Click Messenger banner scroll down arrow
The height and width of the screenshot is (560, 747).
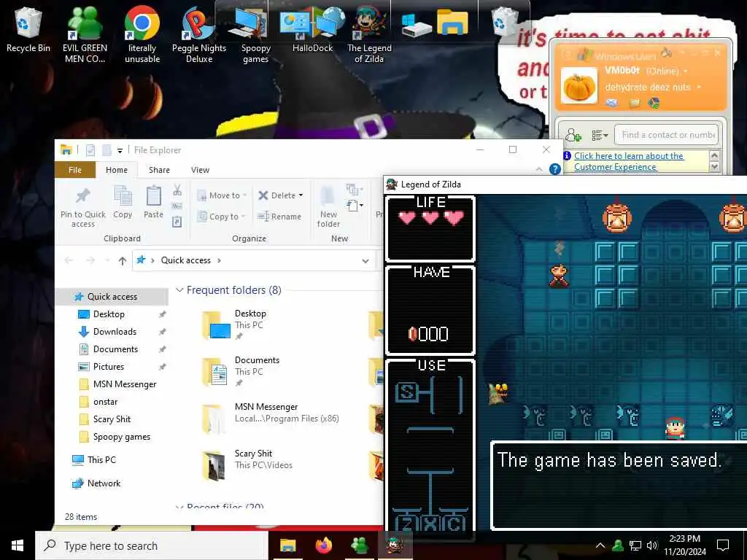(714, 167)
